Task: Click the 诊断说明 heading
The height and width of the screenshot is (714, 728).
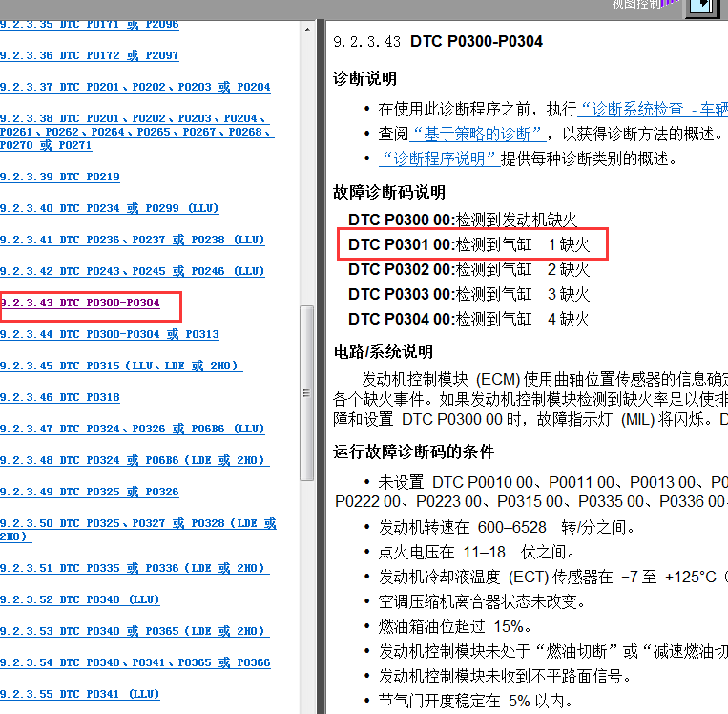Action: click(x=364, y=78)
